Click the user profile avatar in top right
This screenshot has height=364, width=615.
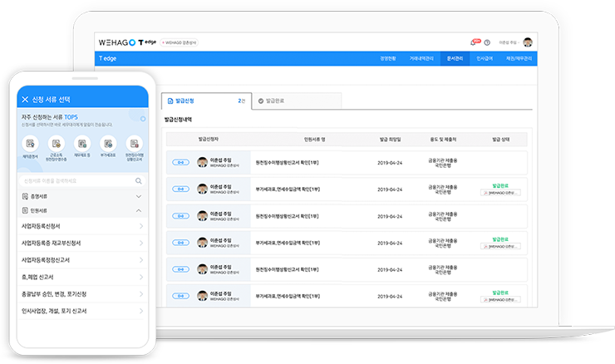[528, 42]
